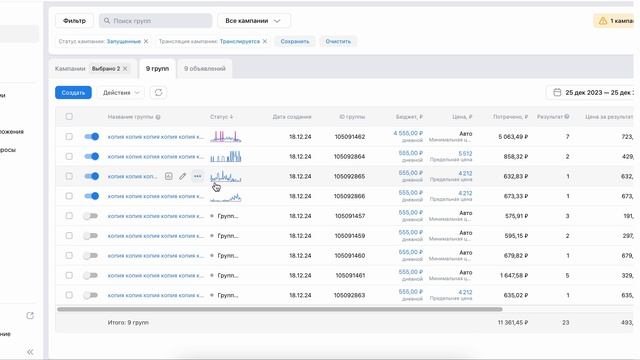Click external link icon in sidebar
Viewport: 640px width, 360px height.
30,316
